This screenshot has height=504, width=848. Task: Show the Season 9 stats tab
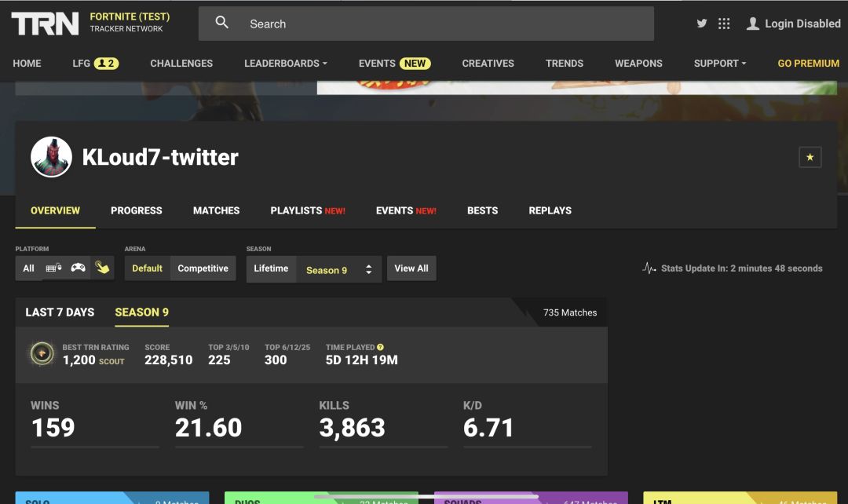(141, 312)
